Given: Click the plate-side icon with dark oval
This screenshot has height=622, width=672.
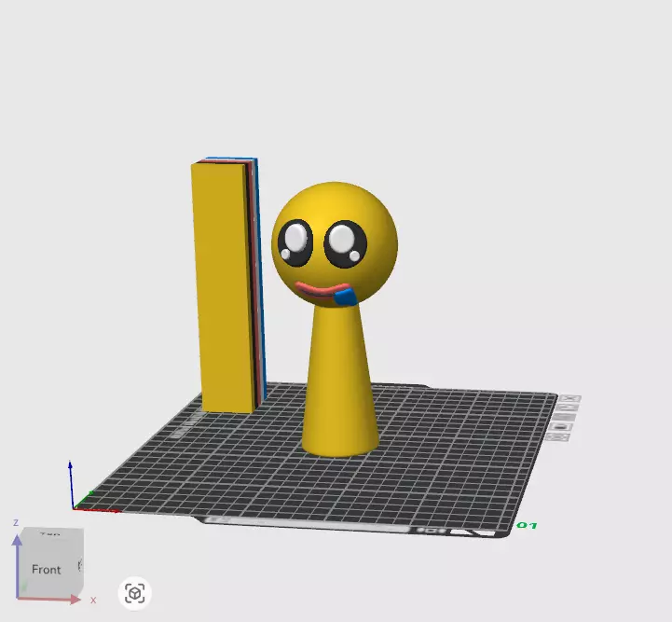Looking at the screenshot, I should pyautogui.click(x=560, y=427).
